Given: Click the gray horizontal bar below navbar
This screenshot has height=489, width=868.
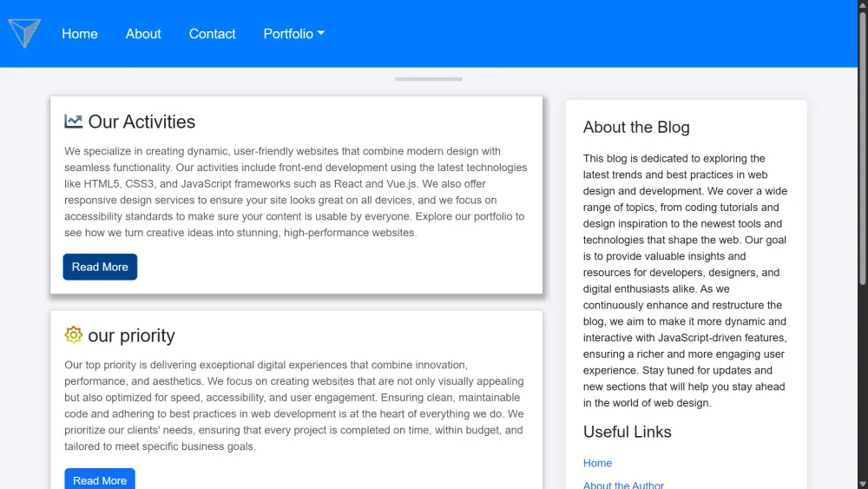Looking at the screenshot, I should (429, 79).
